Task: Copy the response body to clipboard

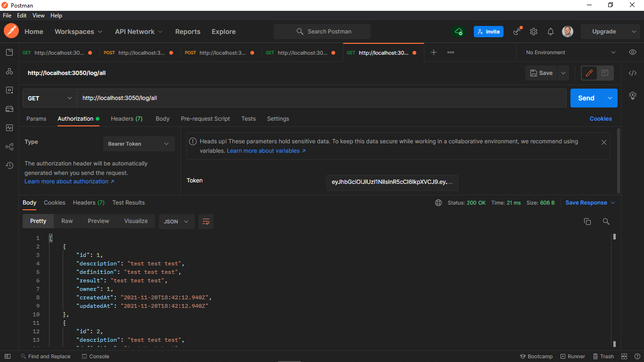Action: point(587,221)
